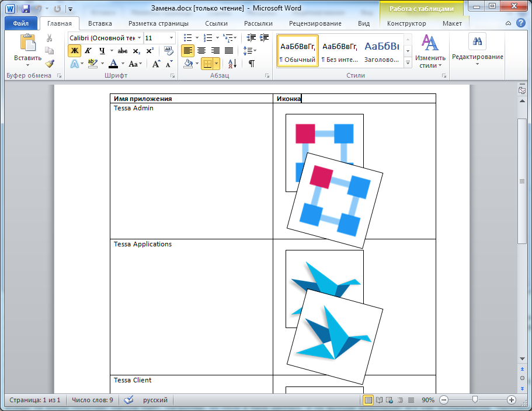Apply the Subscript x₂ format
The width and height of the screenshot is (532, 411).
137,51
